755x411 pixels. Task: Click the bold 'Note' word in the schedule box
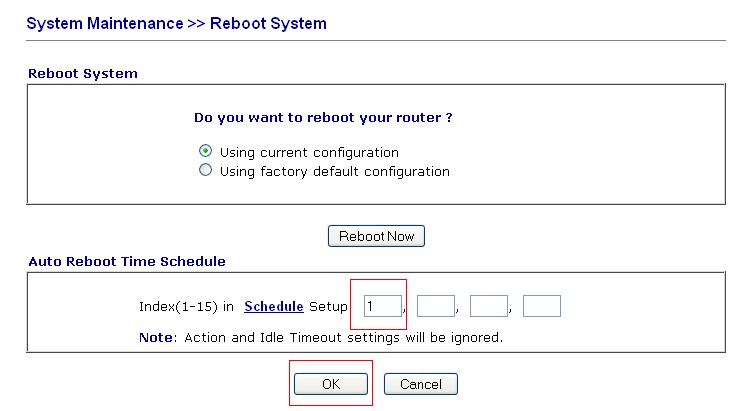156,337
